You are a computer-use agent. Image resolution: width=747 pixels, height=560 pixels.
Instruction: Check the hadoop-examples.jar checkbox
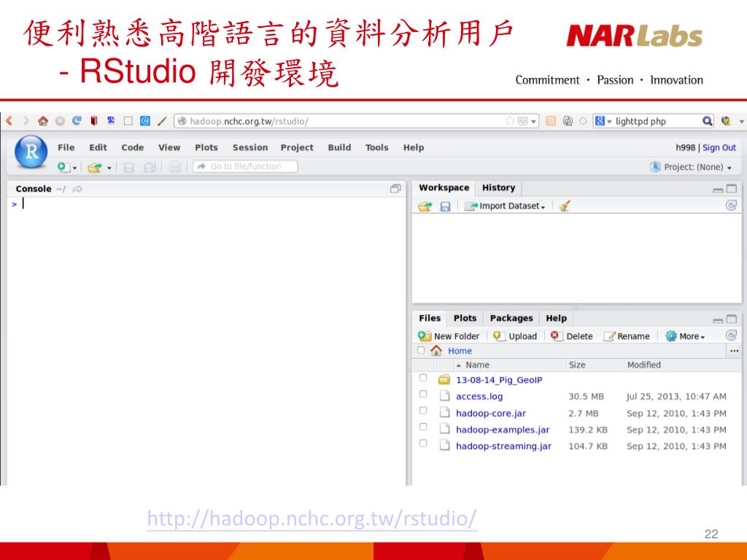pos(423,427)
